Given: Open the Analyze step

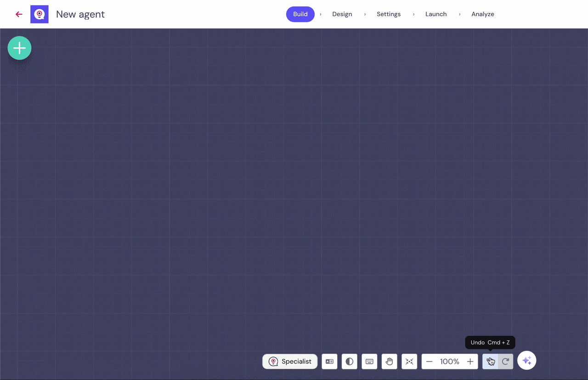Looking at the screenshot, I should 483,14.
